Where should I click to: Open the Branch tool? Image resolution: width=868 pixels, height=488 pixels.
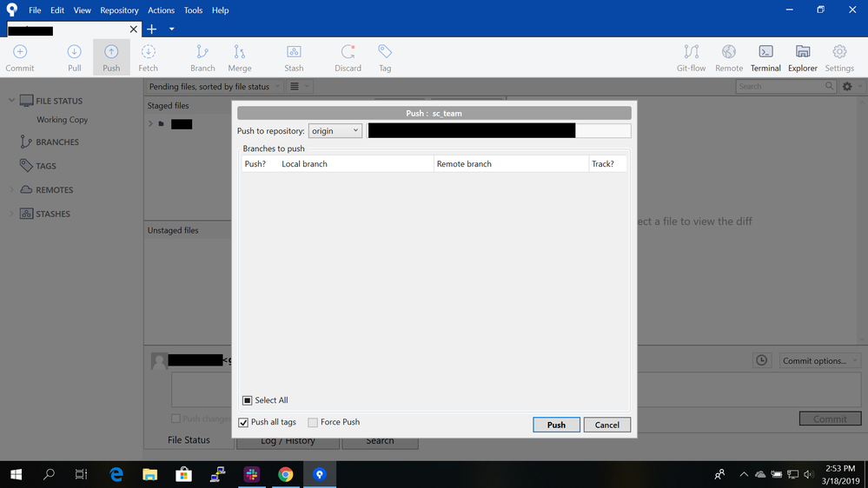[202, 57]
